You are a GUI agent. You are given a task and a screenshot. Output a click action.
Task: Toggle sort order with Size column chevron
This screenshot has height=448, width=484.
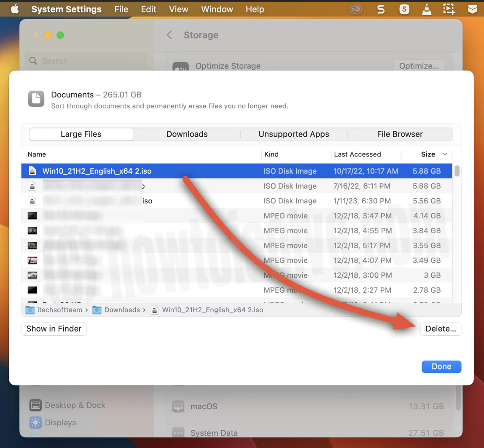click(x=445, y=154)
